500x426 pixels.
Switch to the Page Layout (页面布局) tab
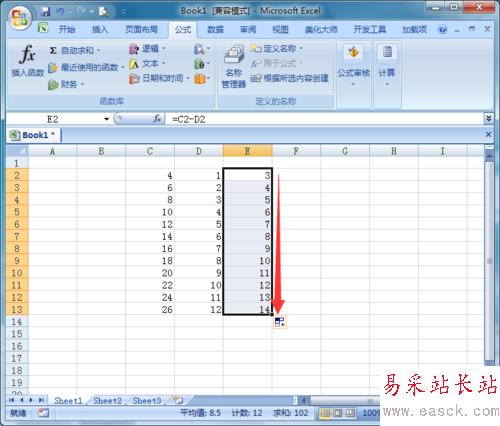[141, 30]
